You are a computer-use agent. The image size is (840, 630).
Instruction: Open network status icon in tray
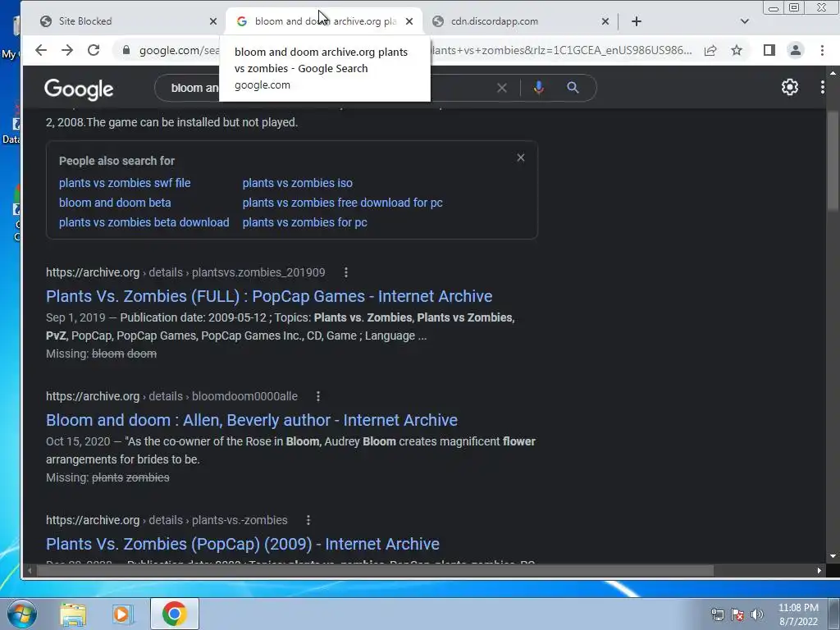pos(717,614)
